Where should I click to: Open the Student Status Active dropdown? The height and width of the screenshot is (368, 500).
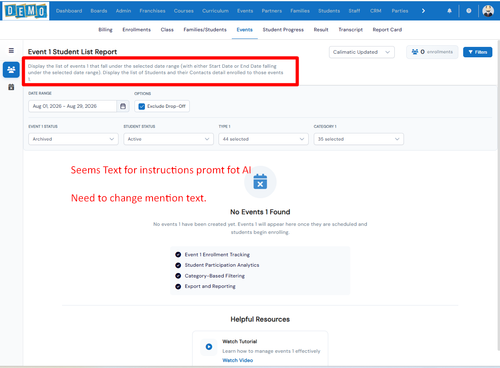coord(168,139)
